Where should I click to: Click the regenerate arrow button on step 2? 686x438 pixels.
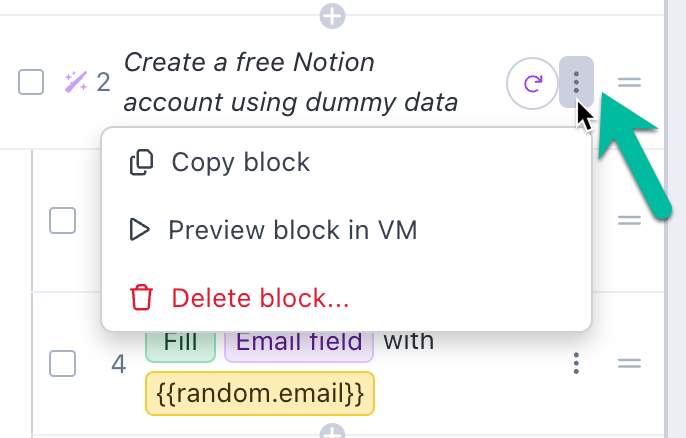[x=532, y=82]
